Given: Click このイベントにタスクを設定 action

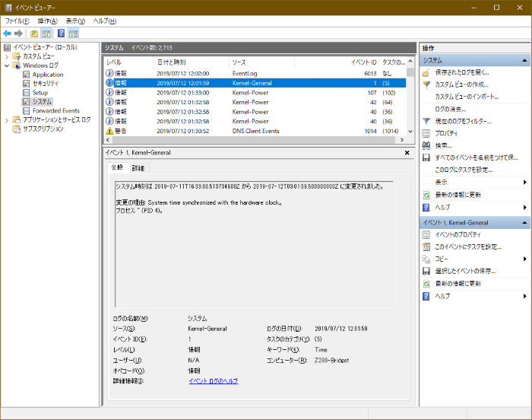Looking at the screenshot, I should click(468, 247).
